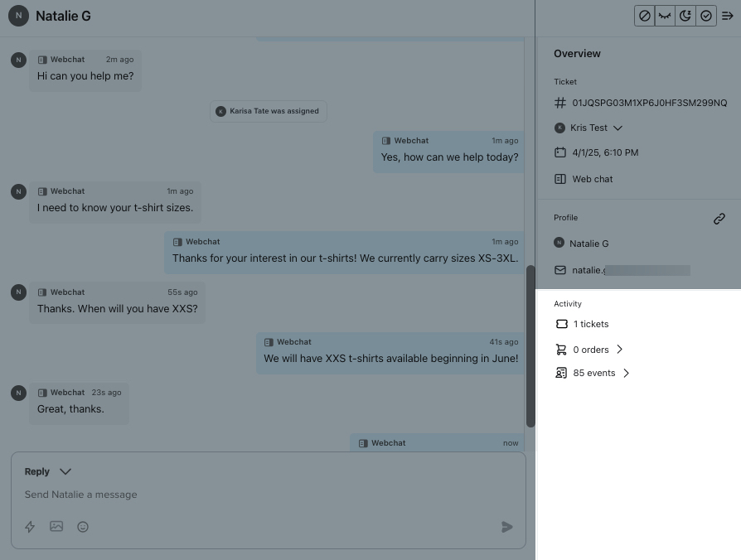Screen dimensions: 741x560
Task: Click the send message arrow icon
Action: pyautogui.click(x=507, y=527)
